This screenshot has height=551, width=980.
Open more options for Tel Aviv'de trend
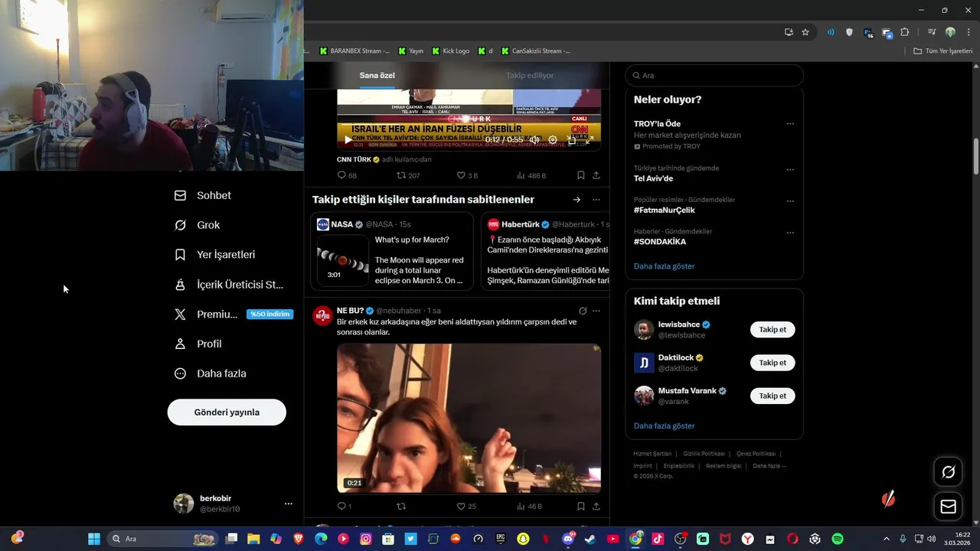point(790,169)
